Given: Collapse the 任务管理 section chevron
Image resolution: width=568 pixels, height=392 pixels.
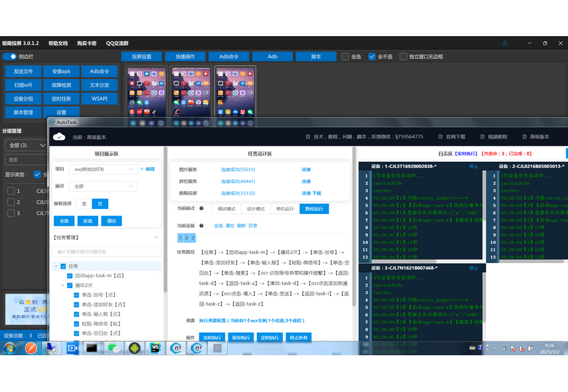Looking at the screenshot, I should pyautogui.click(x=156, y=237).
